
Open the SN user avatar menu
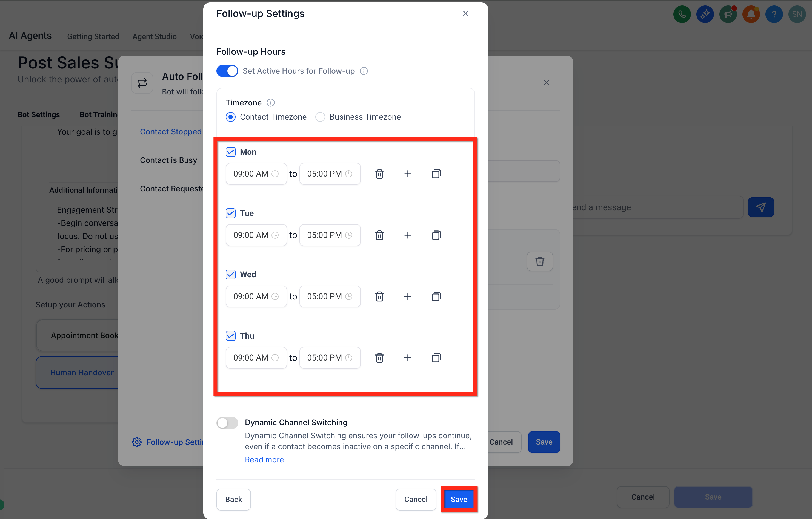pos(797,14)
